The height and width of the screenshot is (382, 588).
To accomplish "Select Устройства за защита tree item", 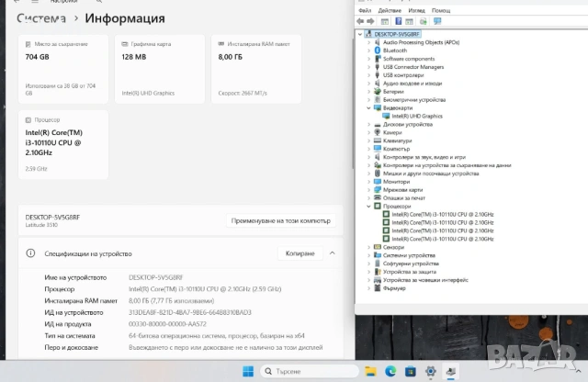I will point(410,272).
